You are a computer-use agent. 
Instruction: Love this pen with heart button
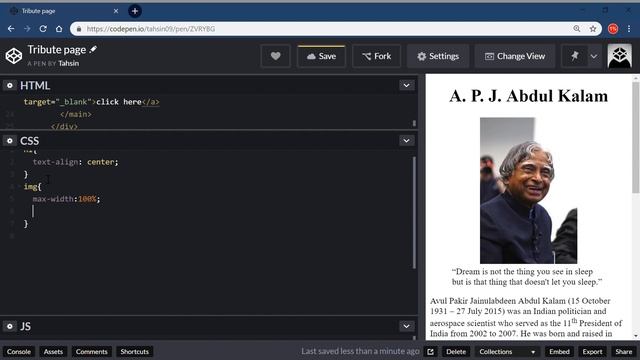276,56
